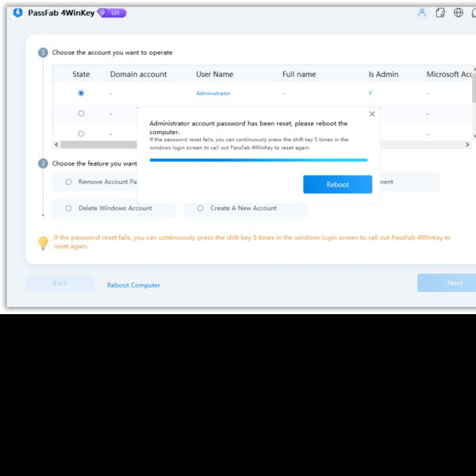Select the Remove Account Password option
The width and height of the screenshot is (476, 476).
click(x=94, y=182)
